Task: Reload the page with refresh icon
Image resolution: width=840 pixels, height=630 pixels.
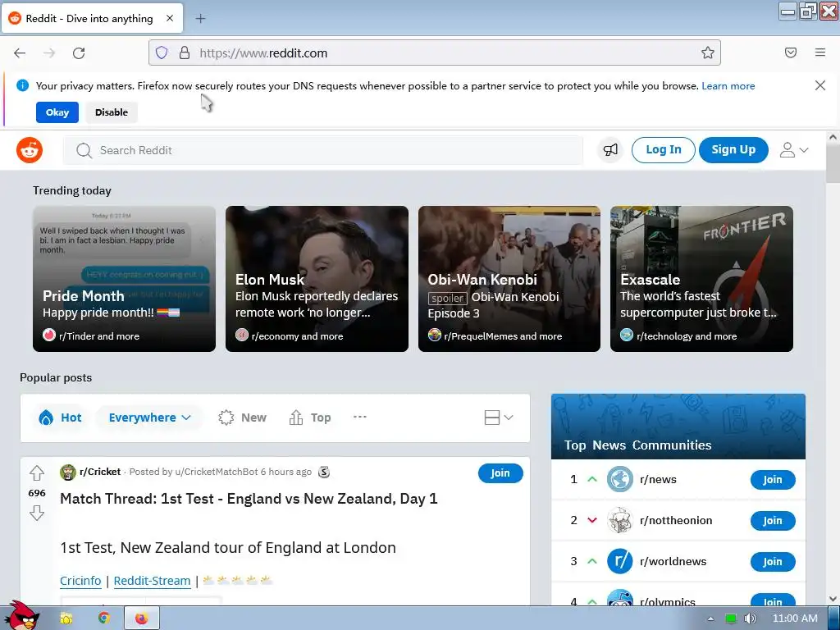Action: pos(79,53)
